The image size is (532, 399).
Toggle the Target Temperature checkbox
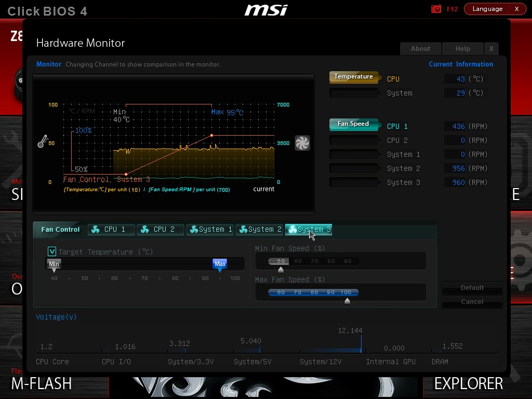click(x=52, y=251)
